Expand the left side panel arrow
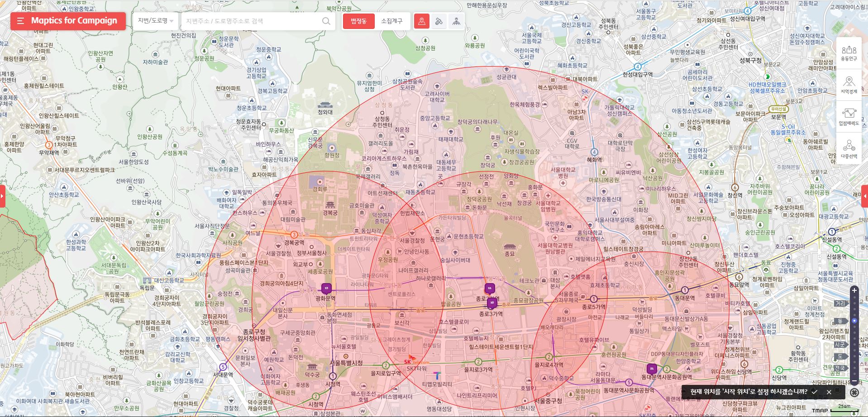The width and height of the screenshot is (868, 417). [2, 196]
